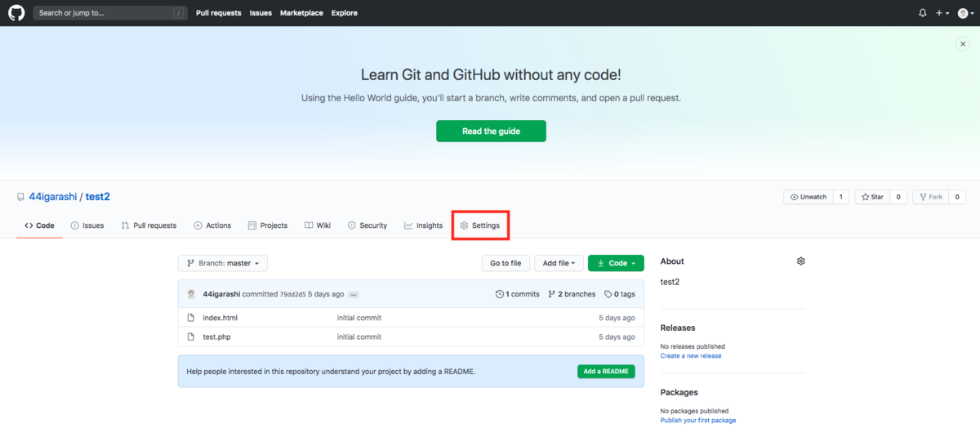Open the user avatar menu
The width and height of the screenshot is (980, 437).
[x=964, y=13]
